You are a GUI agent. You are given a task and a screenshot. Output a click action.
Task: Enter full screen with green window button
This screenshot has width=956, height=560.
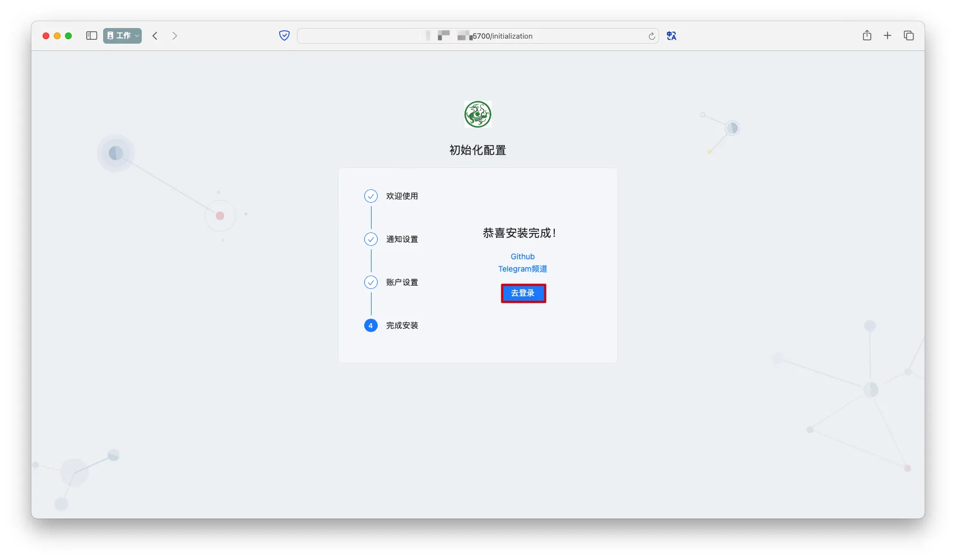click(68, 36)
